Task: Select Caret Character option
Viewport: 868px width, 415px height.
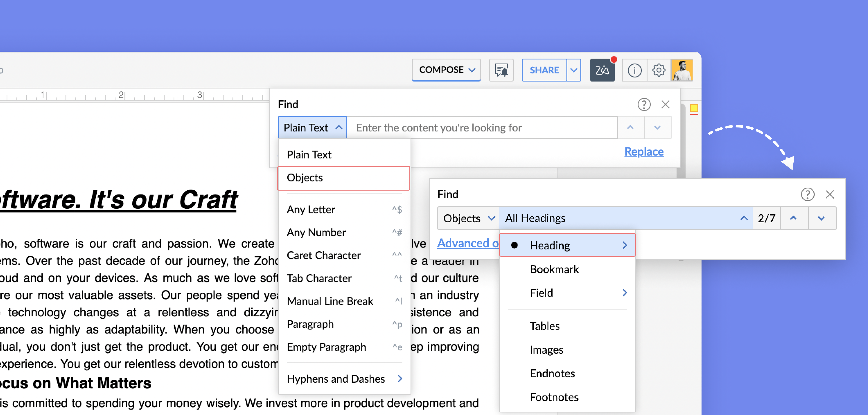Action: tap(344, 255)
